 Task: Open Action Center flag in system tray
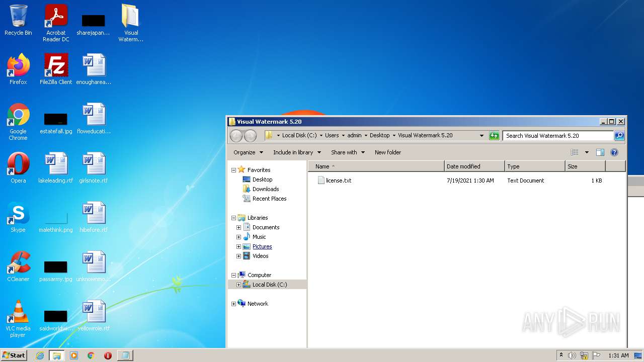(596, 355)
